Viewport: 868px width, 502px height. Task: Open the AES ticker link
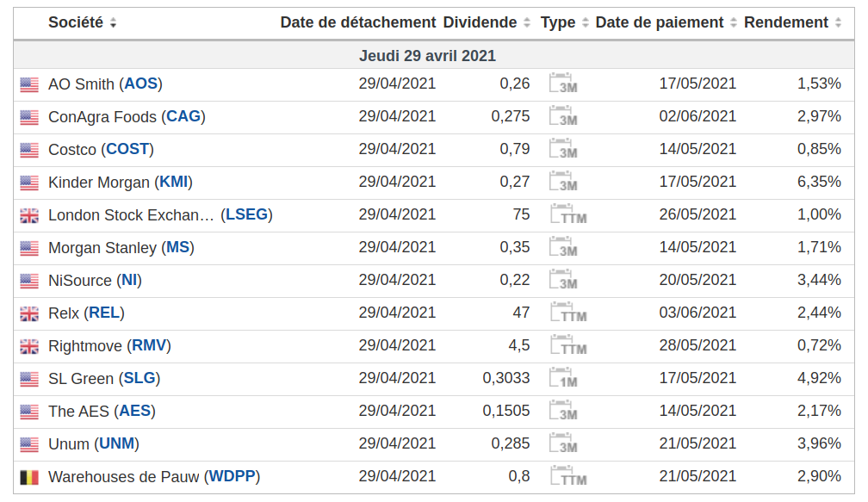click(135, 410)
